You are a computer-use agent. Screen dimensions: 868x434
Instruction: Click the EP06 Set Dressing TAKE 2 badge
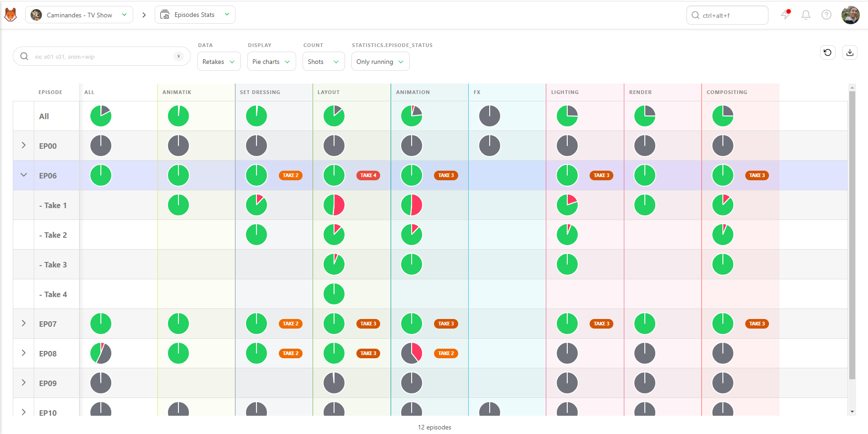tap(291, 175)
